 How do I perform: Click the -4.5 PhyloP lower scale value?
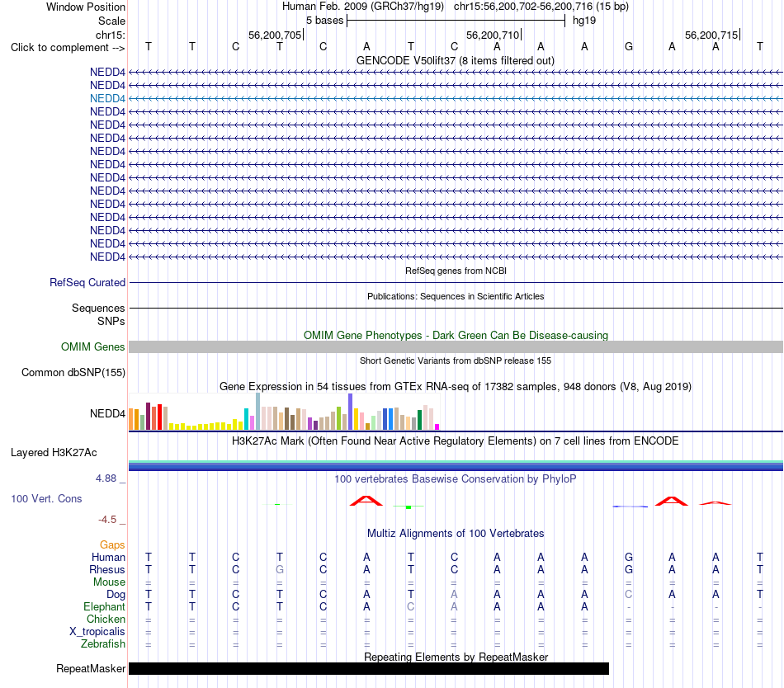pyautogui.click(x=107, y=520)
